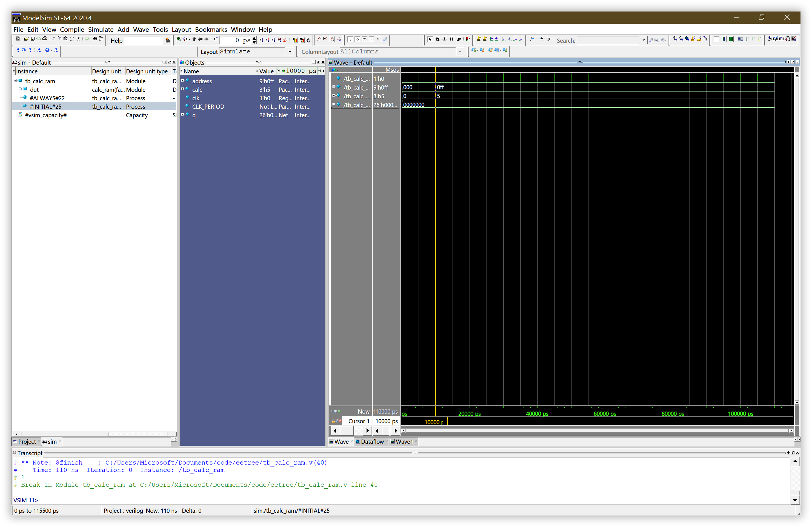Screen dimensions: 812x527
Task: Expand the dut instance tree node
Action: pos(20,89)
